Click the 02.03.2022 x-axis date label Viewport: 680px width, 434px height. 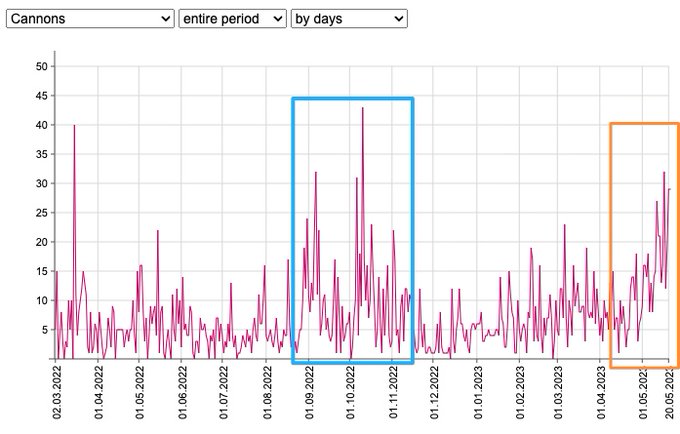point(57,393)
